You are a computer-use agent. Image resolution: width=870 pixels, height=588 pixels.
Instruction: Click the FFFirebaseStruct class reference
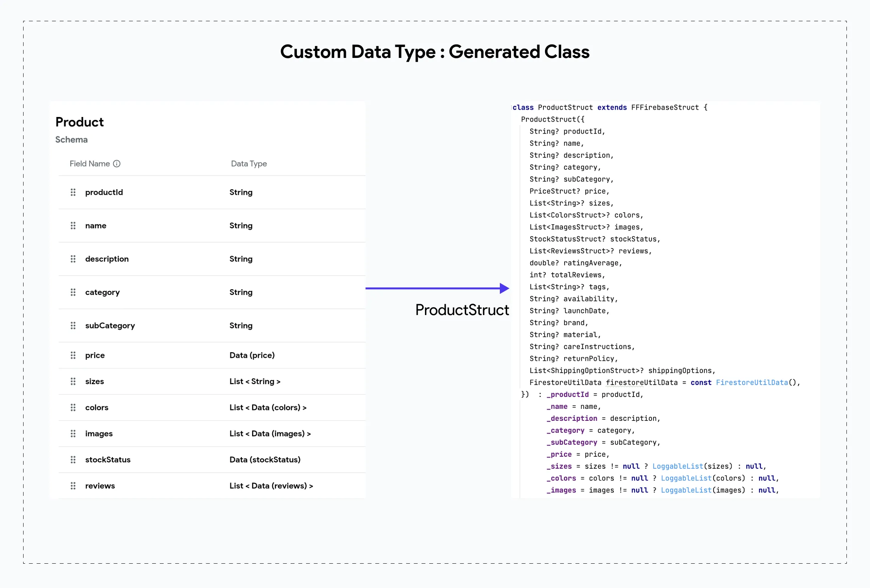665,107
